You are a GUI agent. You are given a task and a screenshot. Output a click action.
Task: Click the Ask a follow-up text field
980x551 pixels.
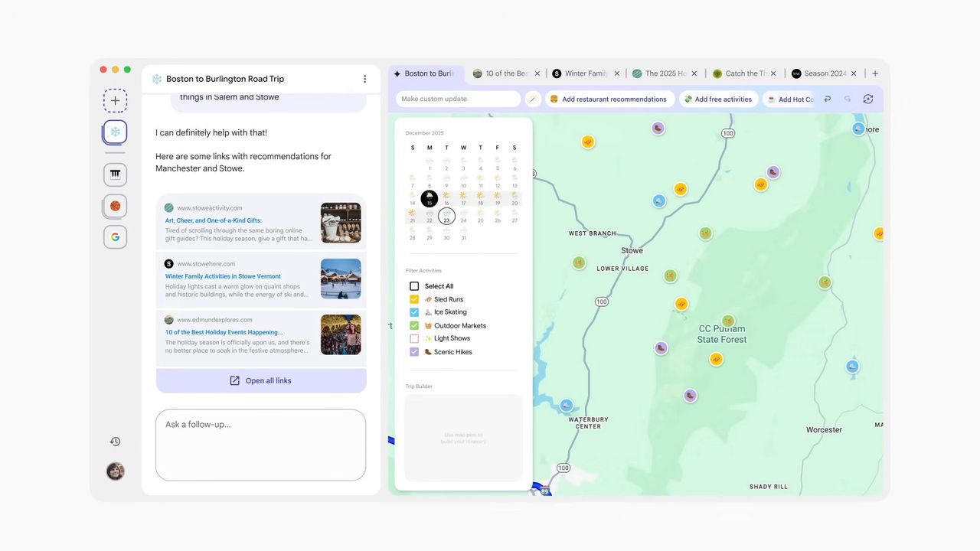260,444
